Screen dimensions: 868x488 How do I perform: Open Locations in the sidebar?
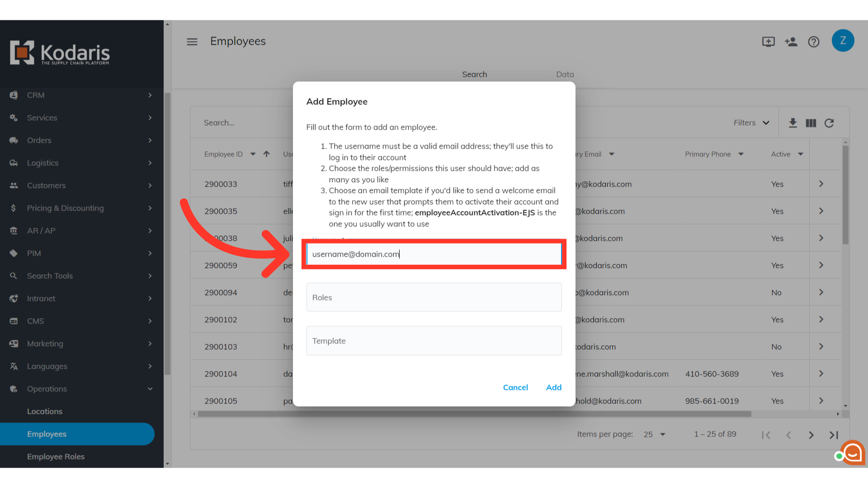tap(45, 411)
